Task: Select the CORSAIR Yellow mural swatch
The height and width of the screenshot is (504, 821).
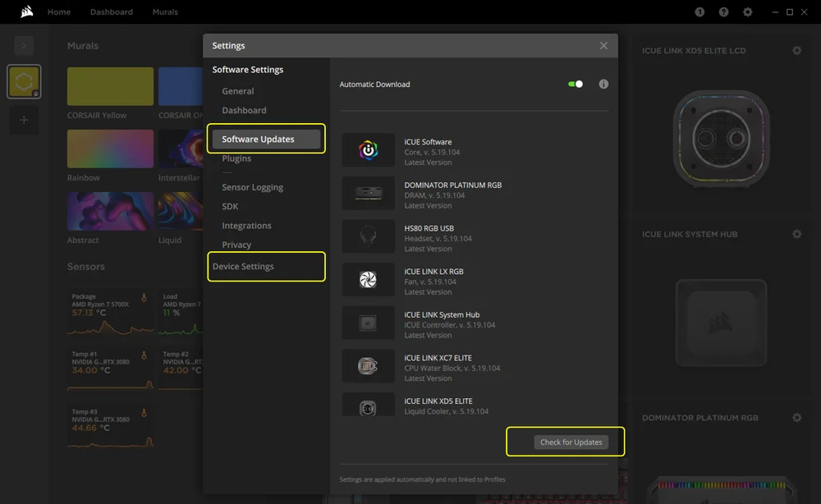Action: pos(109,88)
